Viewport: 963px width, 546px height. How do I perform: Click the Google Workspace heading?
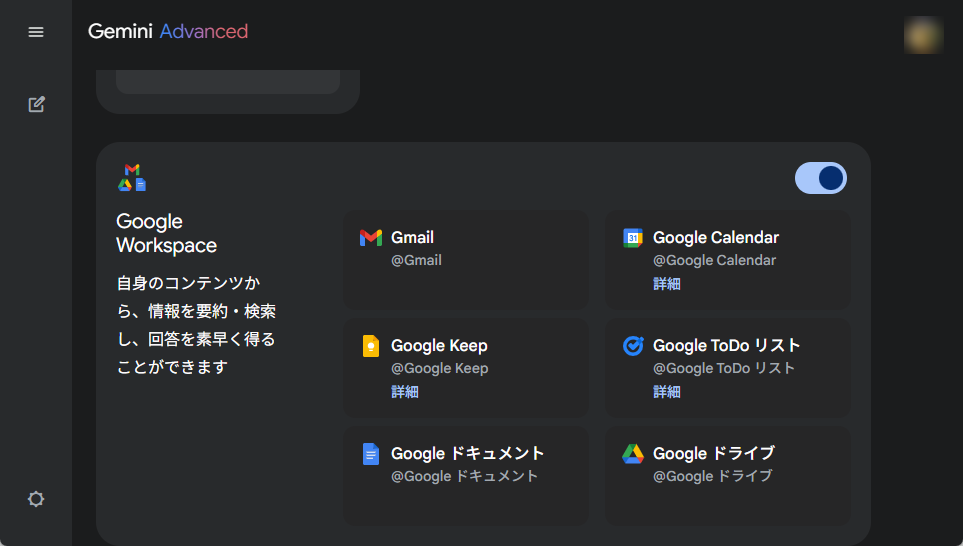166,233
